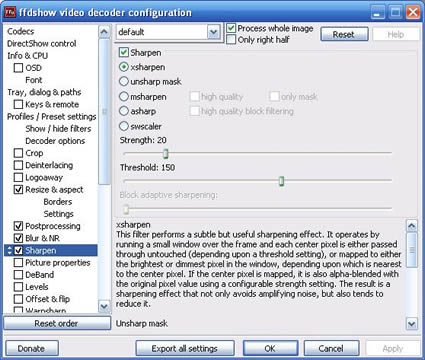Image resolution: width=425 pixels, height=360 pixels.
Task: Uncheck the Sharpen option in panel
Action: click(x=124, y=52)
